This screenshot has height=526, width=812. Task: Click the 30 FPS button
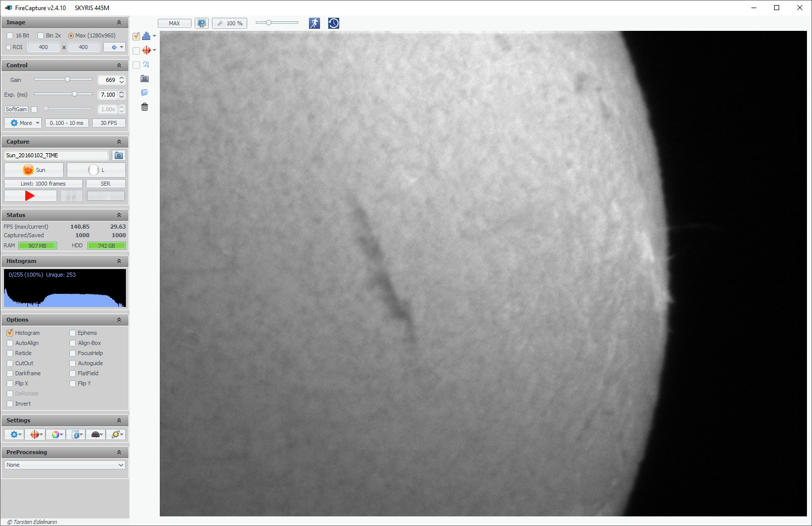(109, 123)
